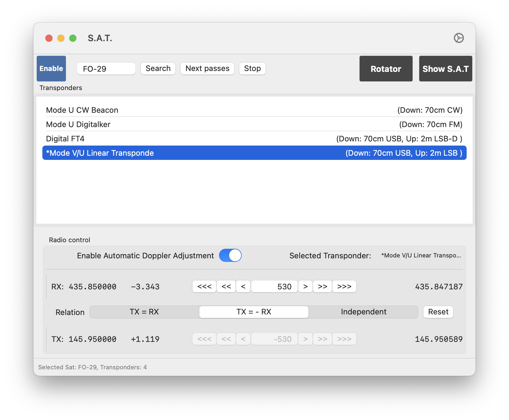Open the Next passes list
The image size is (509, 420).
(207, 68)
